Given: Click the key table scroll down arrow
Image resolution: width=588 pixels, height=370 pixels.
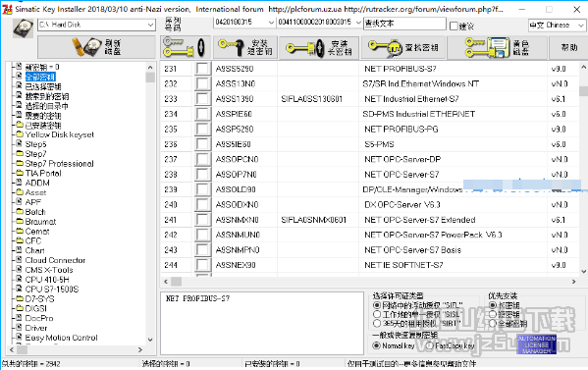Looking at the screenshot, I should click(x=583, y=271).
